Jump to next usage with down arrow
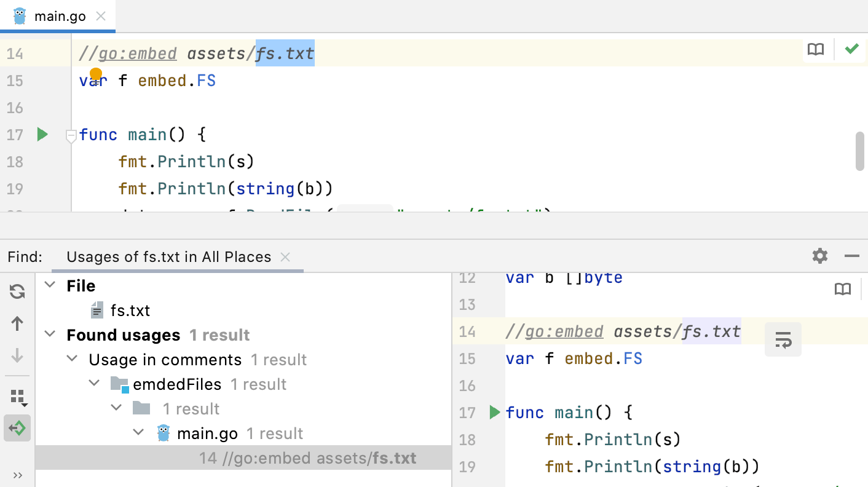This screenshot has height=487, width=868. pos(17,356)
